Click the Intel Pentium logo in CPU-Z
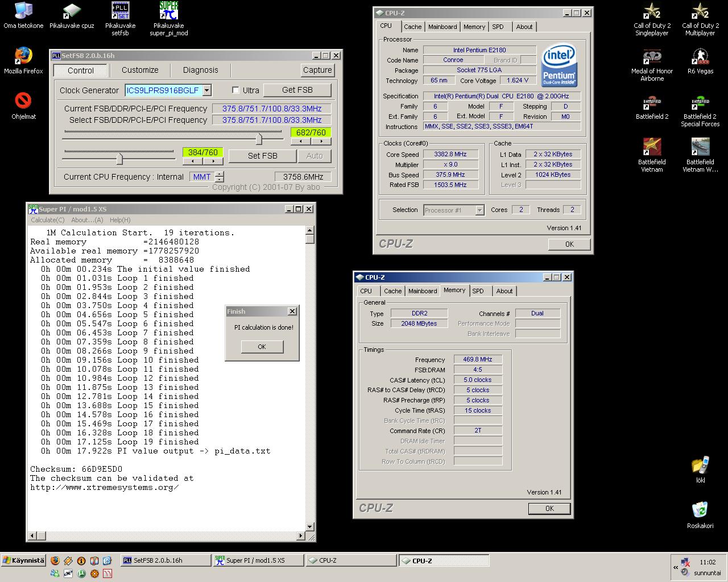 click(559, 64)
